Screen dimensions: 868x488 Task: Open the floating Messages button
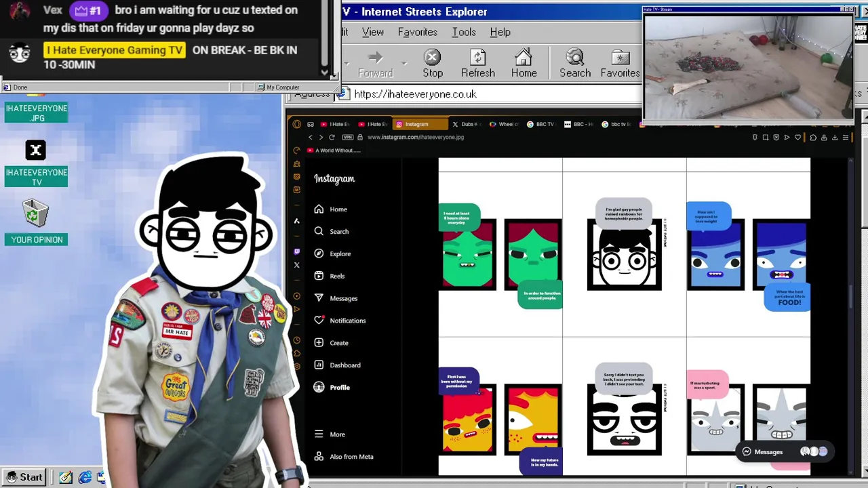785,452
